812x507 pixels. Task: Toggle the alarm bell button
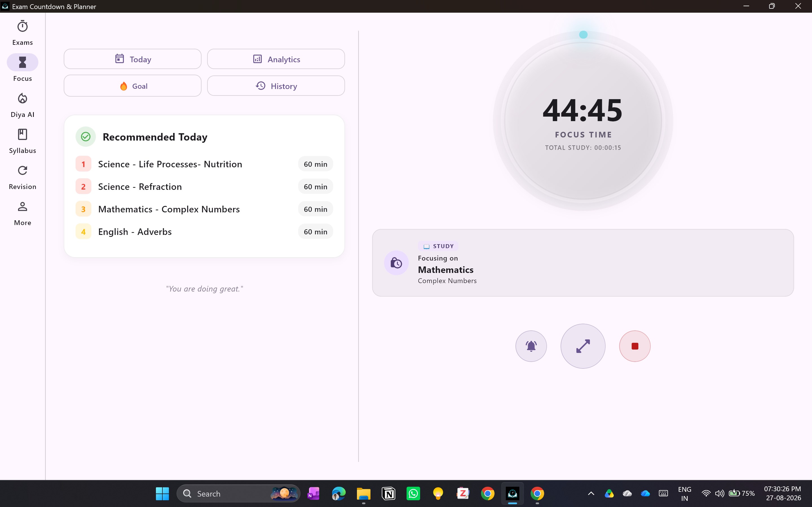pyautogui.click(x=531, y=346)
